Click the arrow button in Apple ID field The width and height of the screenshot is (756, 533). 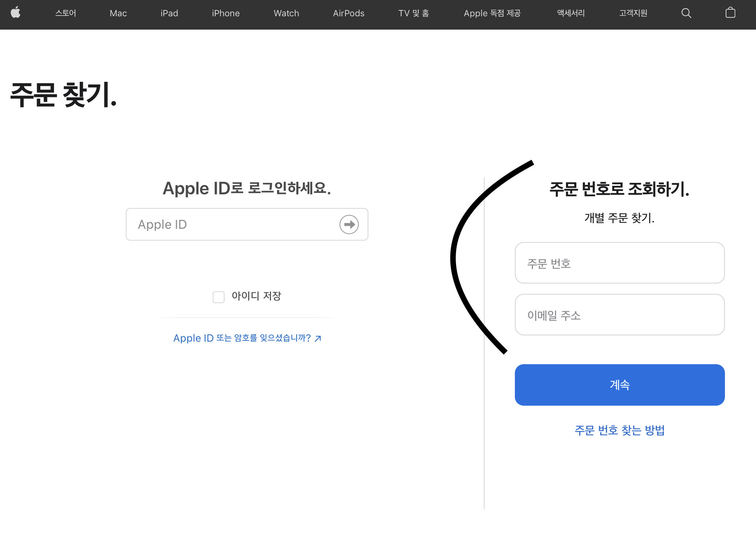(x=349, y=224)
